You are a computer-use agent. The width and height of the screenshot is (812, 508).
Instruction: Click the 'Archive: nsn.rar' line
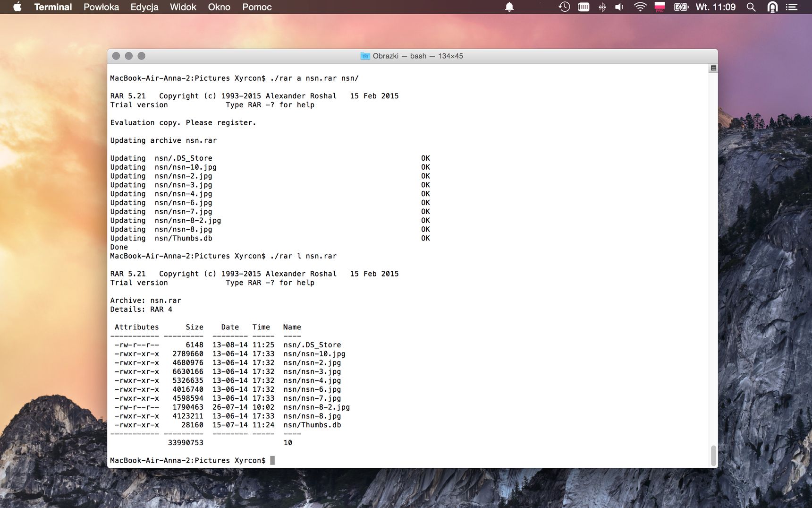[x=146, y=301]
